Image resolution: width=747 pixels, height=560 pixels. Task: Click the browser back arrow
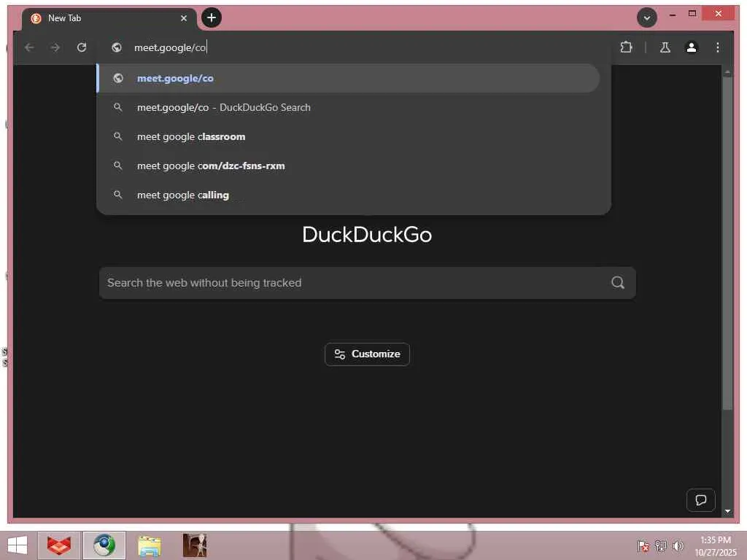click(x=29, y=47)
